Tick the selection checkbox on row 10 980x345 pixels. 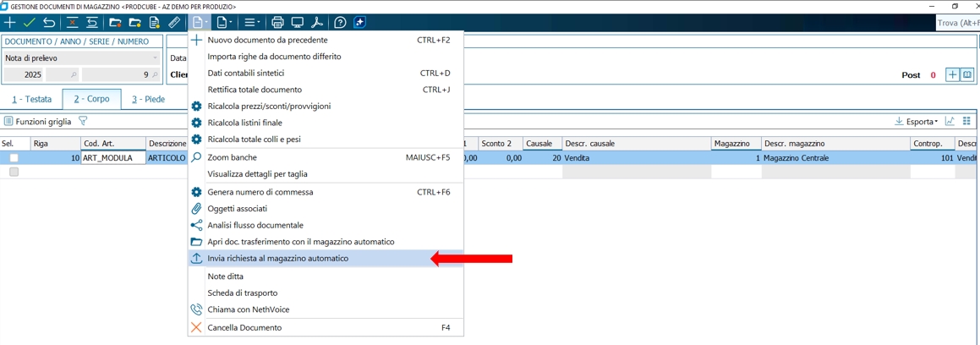tap(14, 158)
